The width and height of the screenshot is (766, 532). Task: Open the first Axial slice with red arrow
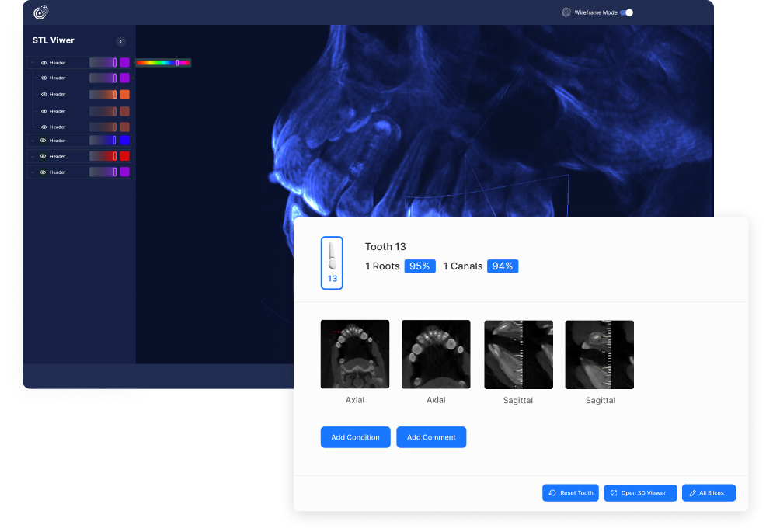[355, 354]
